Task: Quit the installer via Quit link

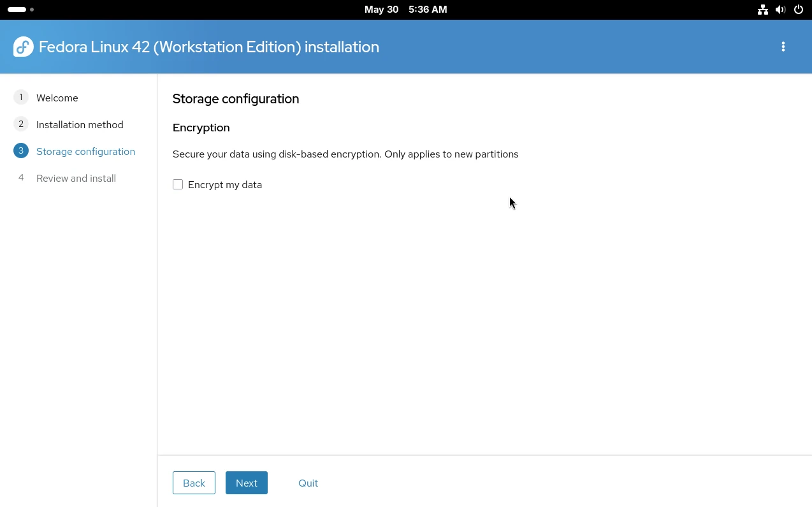Action: pos(308,483)
